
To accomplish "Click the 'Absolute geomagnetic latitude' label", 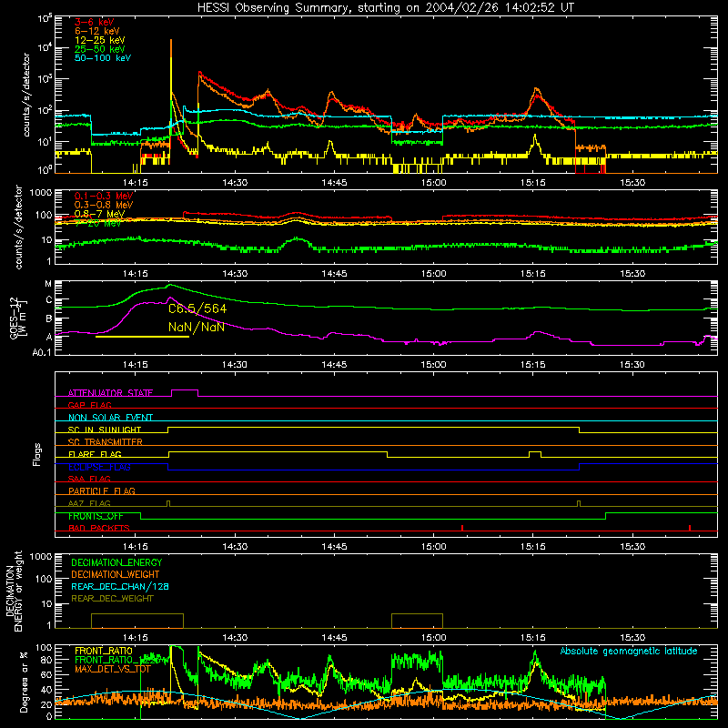I will tap(629, 652).
